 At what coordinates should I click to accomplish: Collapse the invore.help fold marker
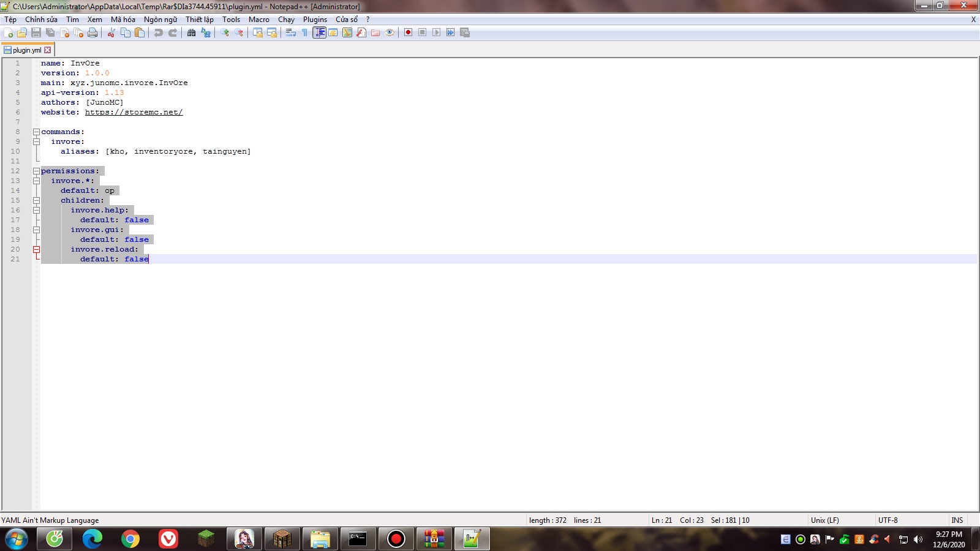point(36,210)
